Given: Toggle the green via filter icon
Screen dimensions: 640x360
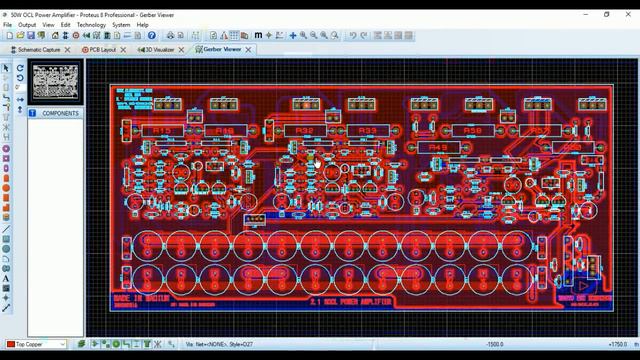Looking at the screenshot, I should pos(116,344).
